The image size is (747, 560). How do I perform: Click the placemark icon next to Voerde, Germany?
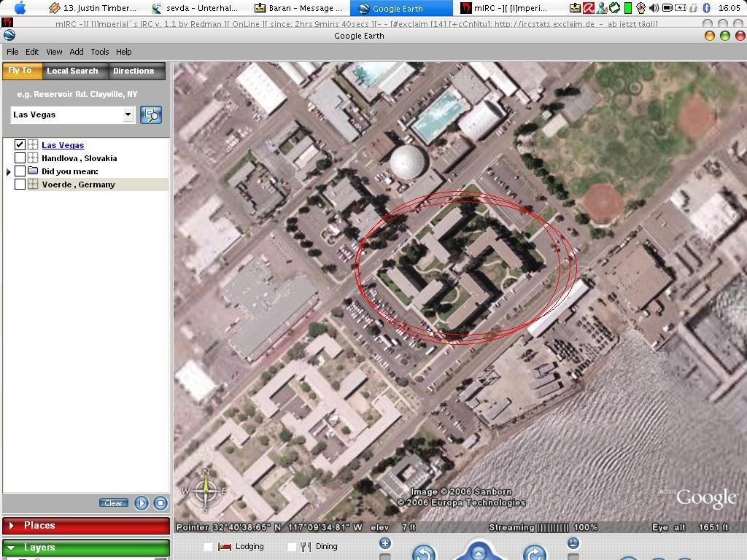[33, 184]
